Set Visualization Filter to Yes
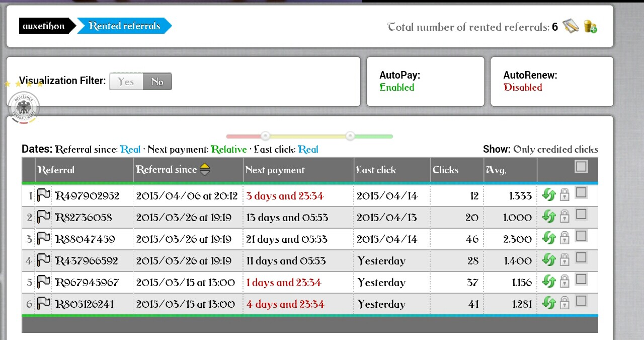 [126, 82]
